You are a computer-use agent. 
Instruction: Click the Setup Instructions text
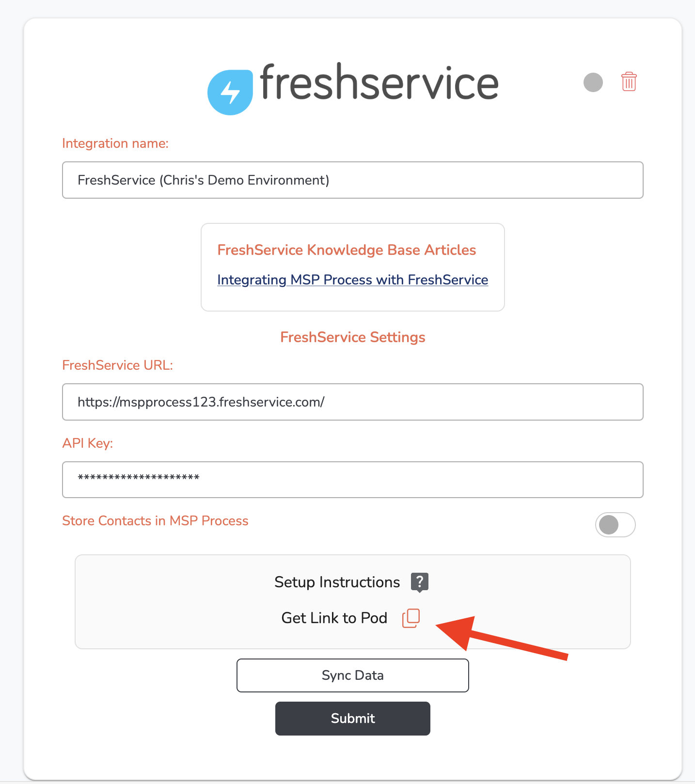click(337, 582)
